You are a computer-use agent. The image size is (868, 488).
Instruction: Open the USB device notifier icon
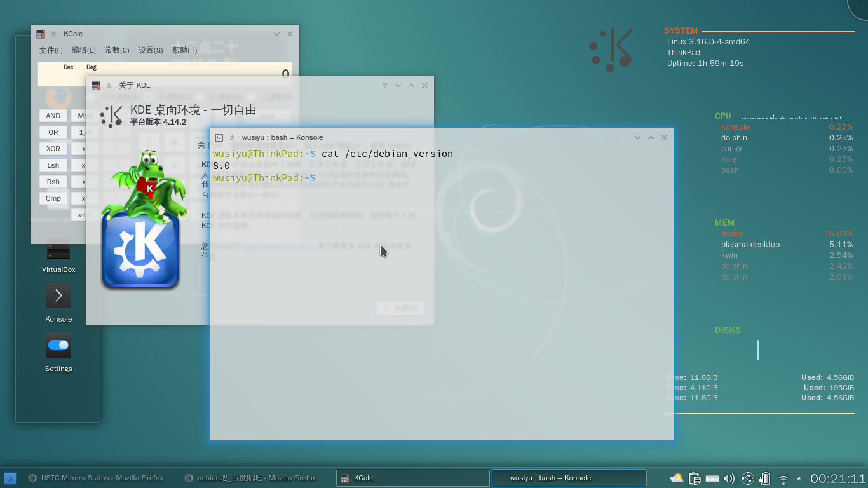click(747, 478)
